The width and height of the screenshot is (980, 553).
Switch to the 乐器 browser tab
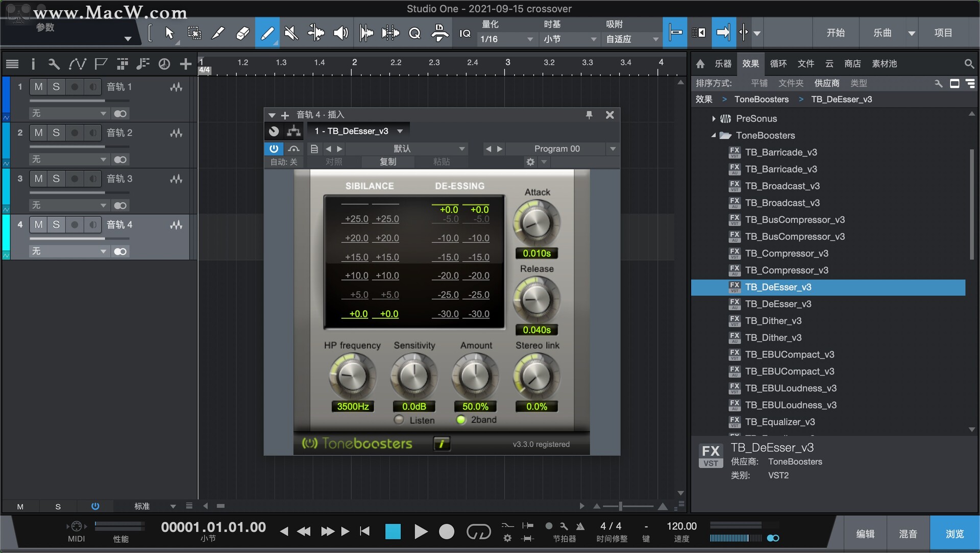723,64
